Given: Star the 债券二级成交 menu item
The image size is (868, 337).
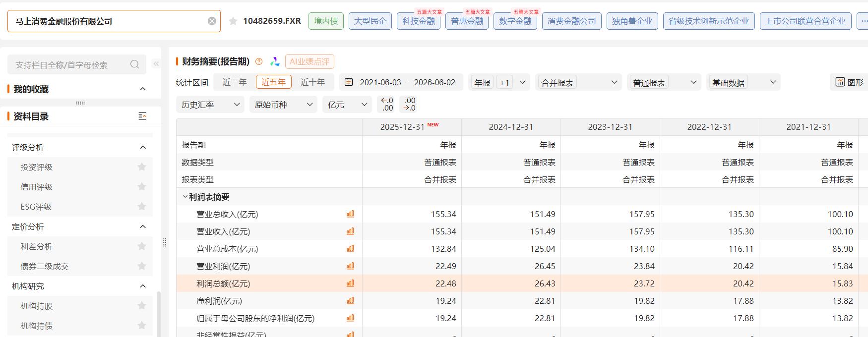Looking at the screenshot, I should (142, 266).
